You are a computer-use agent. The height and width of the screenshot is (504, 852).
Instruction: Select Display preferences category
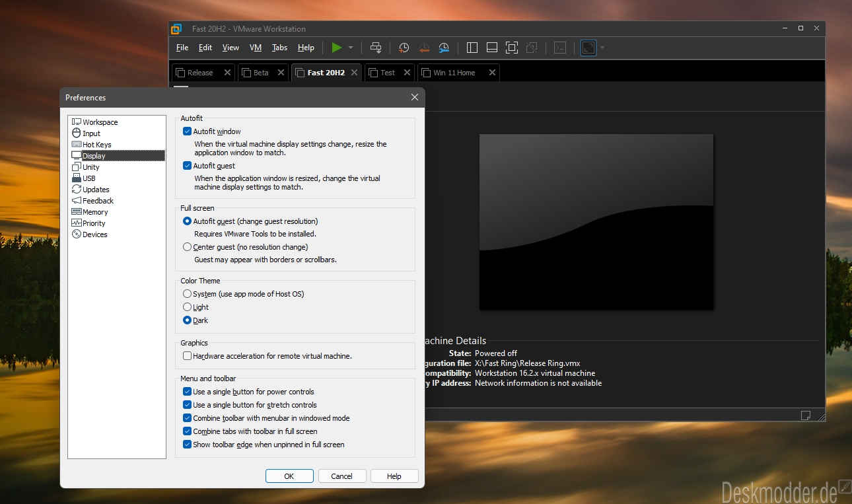[117, 156]
